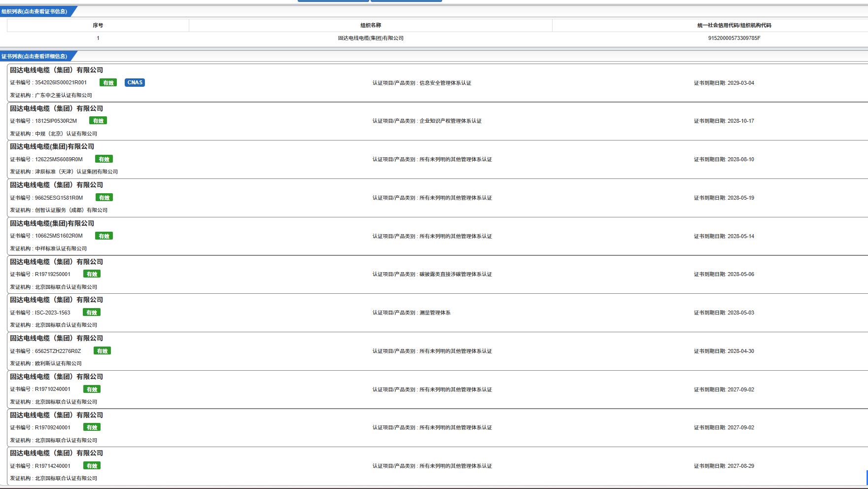Click 有效 status badge for R19710240001

click(x=92, y=389)
